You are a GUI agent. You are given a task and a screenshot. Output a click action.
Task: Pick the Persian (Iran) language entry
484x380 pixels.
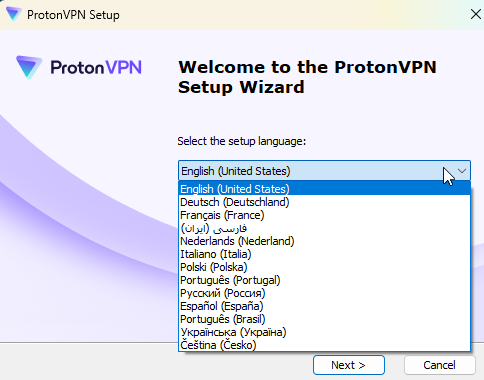[324, 228]
